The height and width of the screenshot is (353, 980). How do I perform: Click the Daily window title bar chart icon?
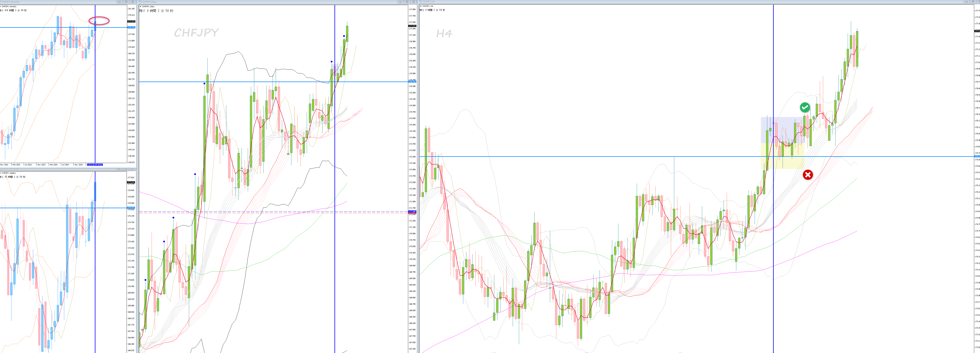[x=140, y=2]
